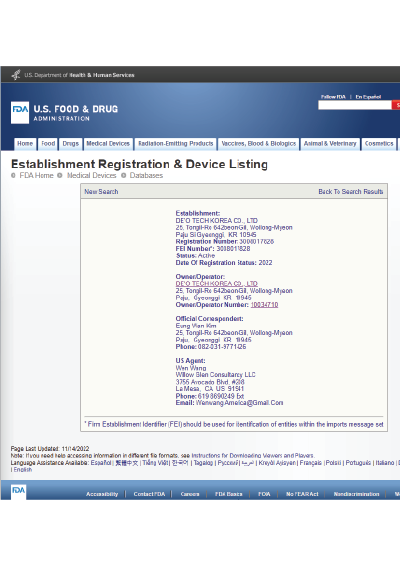Image resolution: width=400 pixels, height=566 pixels.
Task: Select the Vaccines, Blood & Biologics tab
Action: (x=258, y=144)
